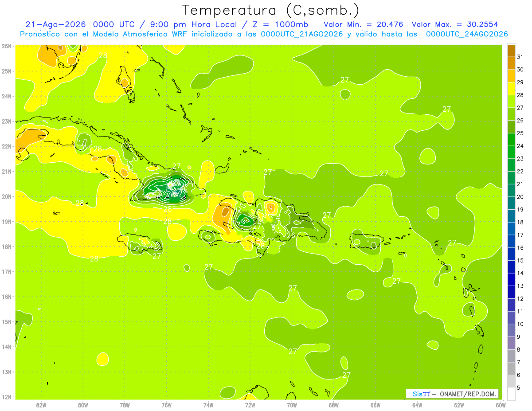Screen dimensions: 532x411
Task: Select the "Valor Min. = 20.476" text
Action: point(363,24)
